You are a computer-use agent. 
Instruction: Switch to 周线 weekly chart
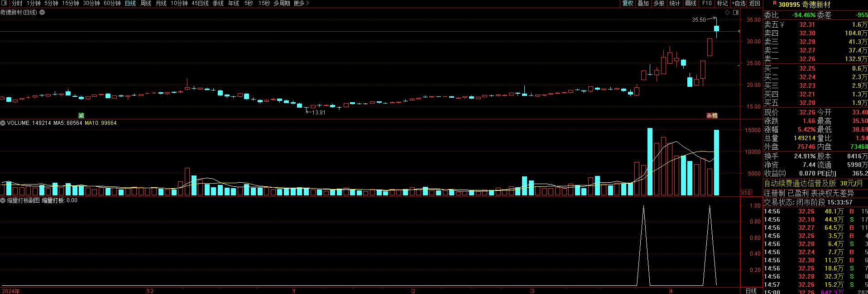(x=146, y=3)
